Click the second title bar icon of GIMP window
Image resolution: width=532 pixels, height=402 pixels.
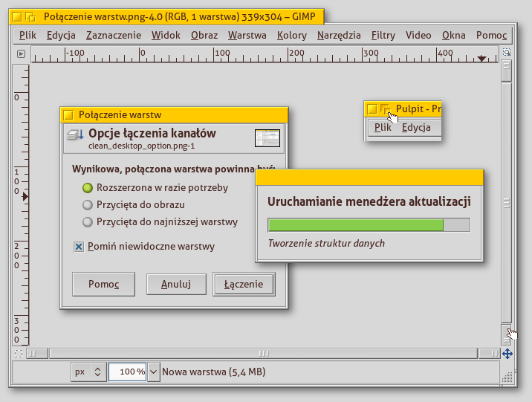pos(31,17)
